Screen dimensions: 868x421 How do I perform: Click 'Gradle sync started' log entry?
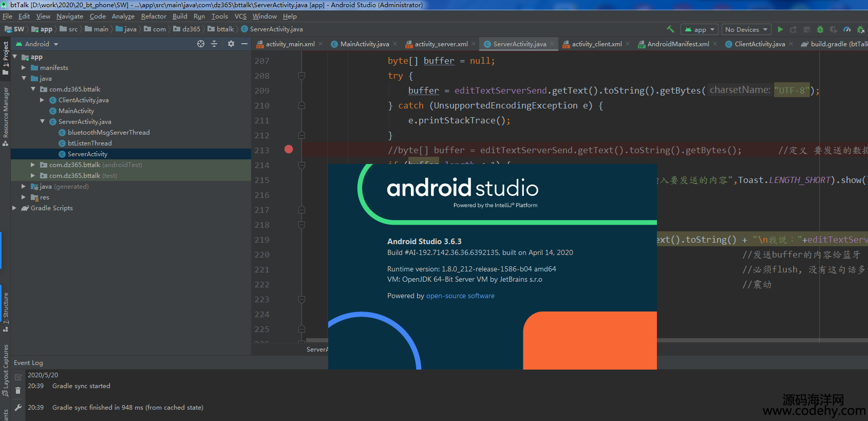[81, 386]
